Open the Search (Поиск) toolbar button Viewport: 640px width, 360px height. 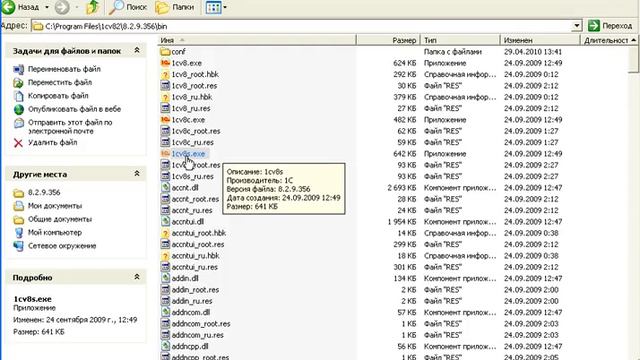point(129,7)
